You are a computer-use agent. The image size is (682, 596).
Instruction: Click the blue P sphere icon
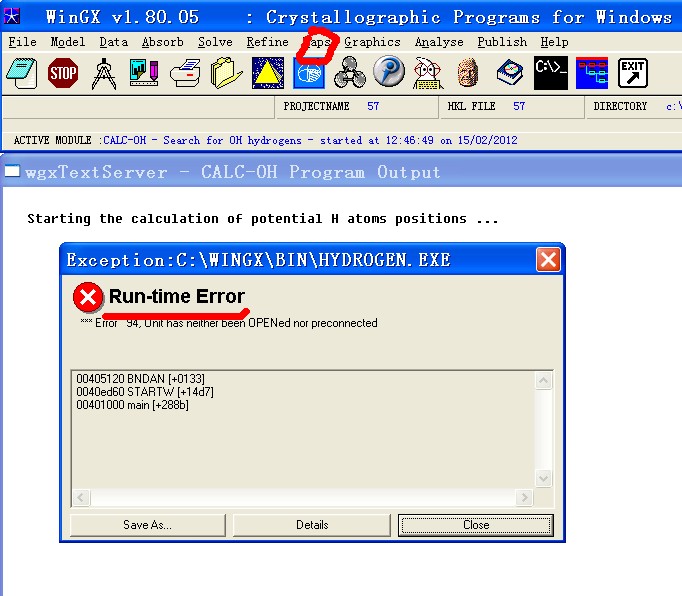point(389,71)
